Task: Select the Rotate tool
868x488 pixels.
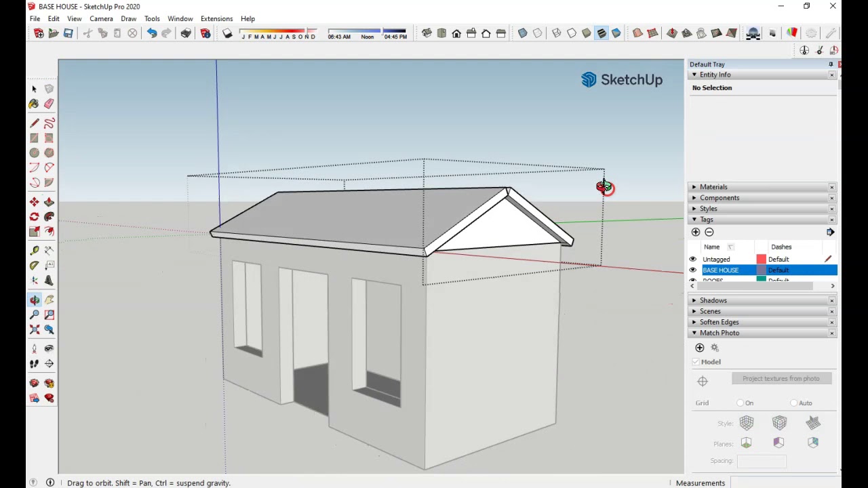Action: [x=34, y=217]
